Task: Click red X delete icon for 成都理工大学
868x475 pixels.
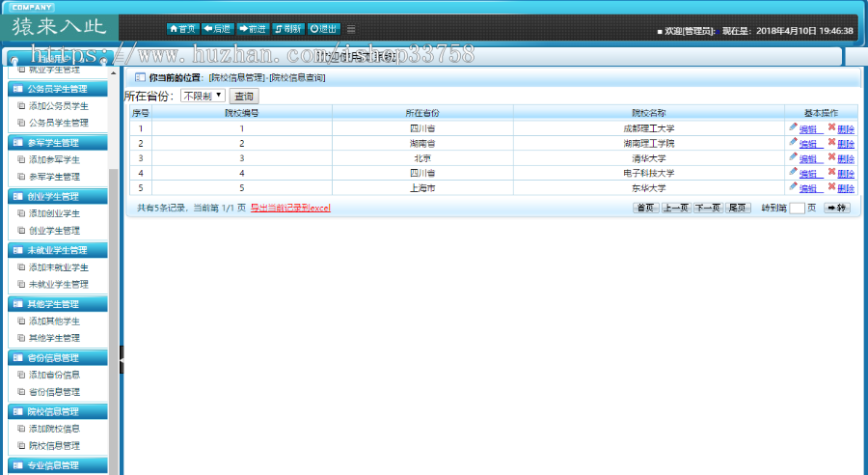Action: point(831,127)
